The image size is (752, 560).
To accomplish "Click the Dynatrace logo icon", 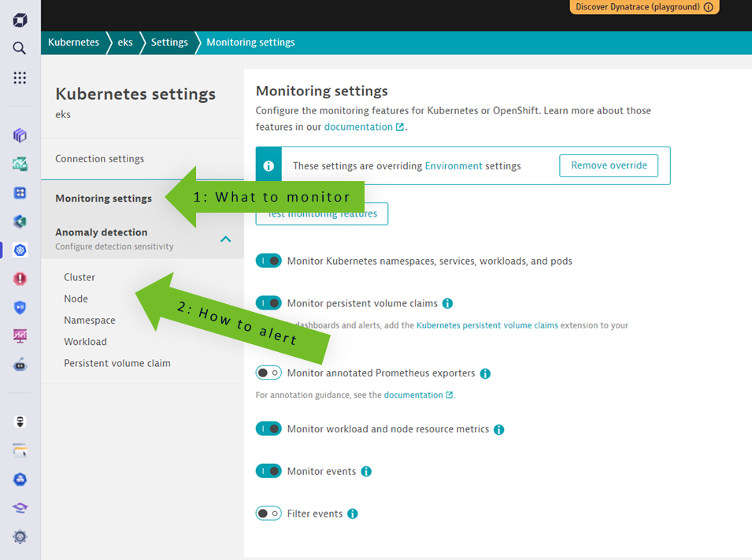I will click(x=20, y=20).
